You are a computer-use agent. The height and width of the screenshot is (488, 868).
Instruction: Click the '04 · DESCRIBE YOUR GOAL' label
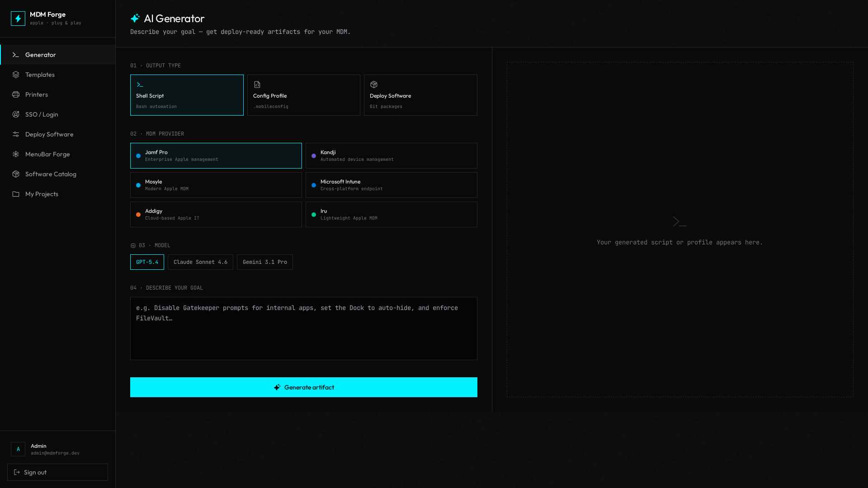coord(166,288)
